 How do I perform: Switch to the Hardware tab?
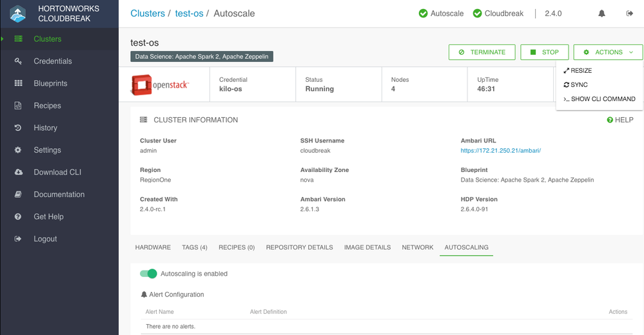pos(153,247)
